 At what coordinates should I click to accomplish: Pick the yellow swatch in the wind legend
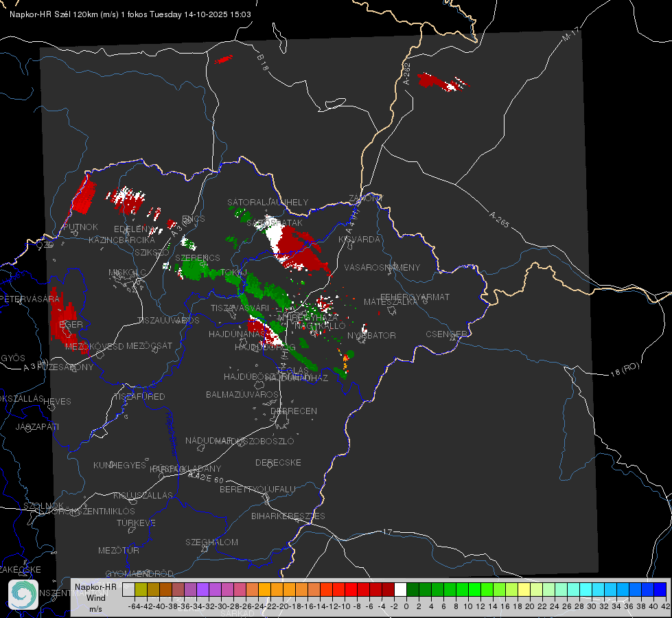(524, 590)
